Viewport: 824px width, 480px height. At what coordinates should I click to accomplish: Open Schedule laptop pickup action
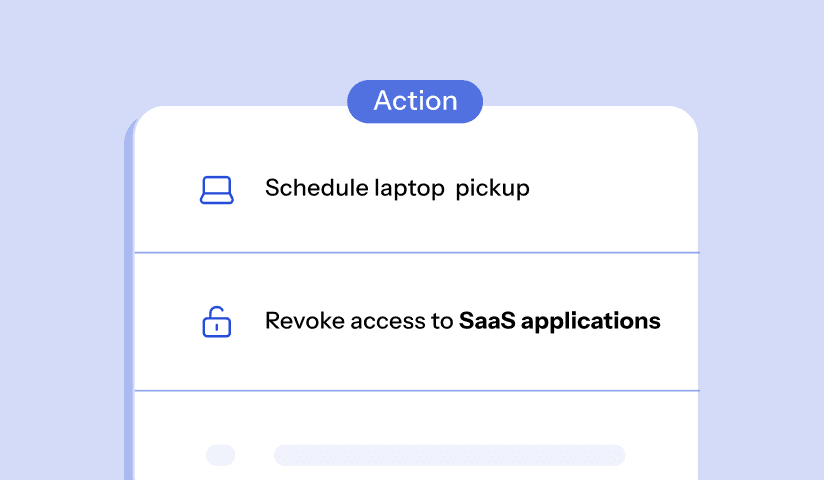396,188
